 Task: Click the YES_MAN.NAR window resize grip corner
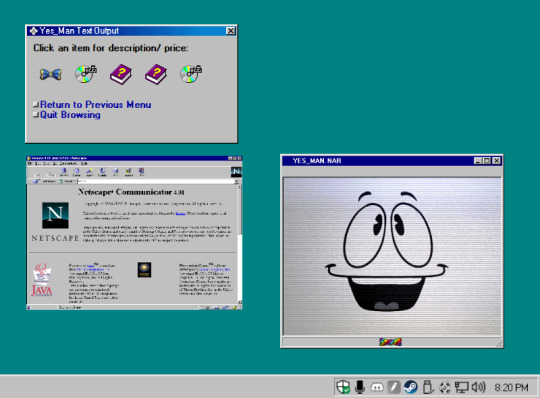coord(498,343)
